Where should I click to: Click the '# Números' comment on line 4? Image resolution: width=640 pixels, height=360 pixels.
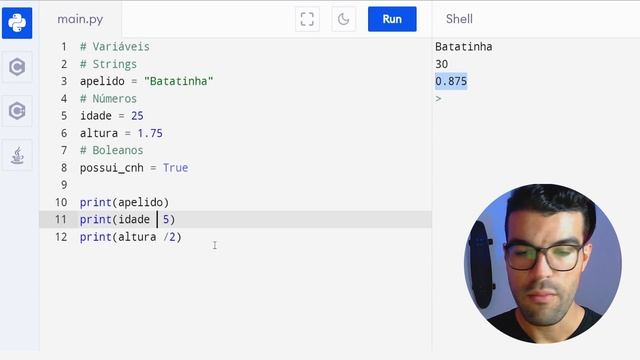point(108,99)
